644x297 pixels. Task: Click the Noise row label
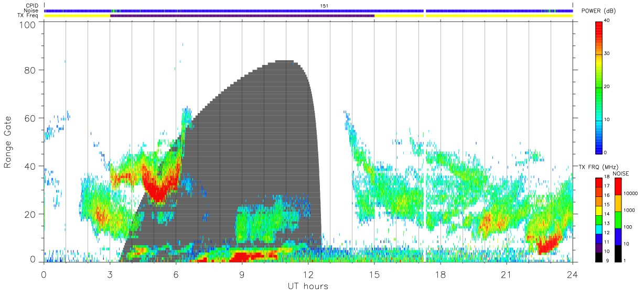(31, 10)
